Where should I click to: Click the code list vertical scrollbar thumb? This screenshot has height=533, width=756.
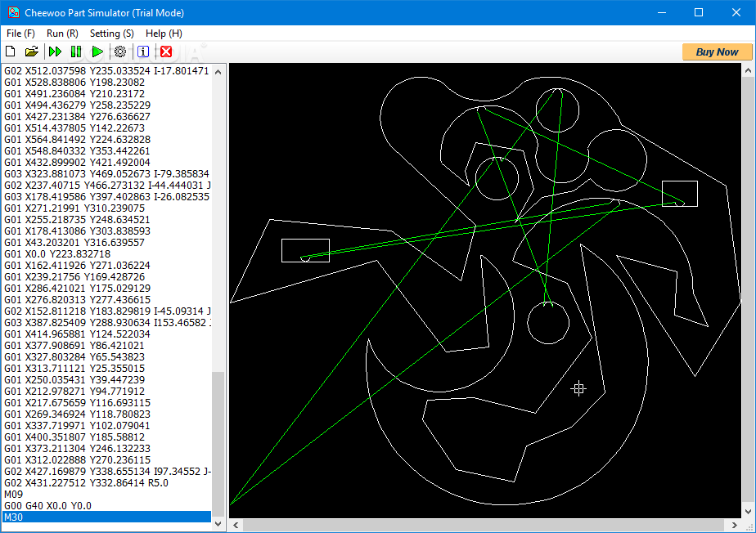click(218, 443)
